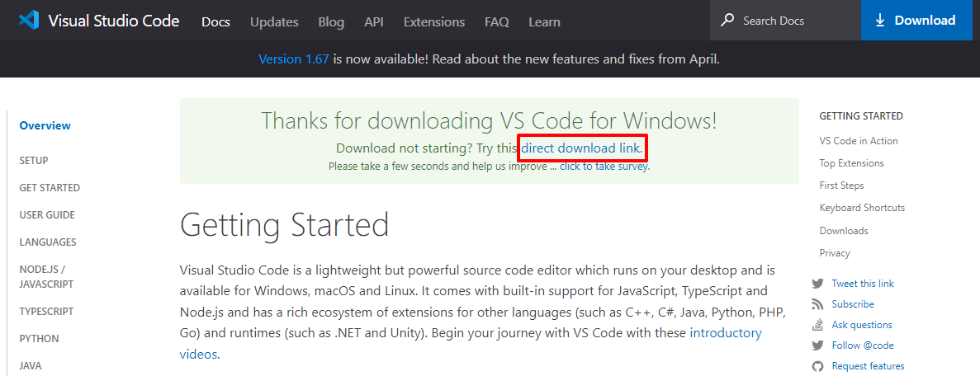Open the introductory videos link
Viewport: 980px width, 376px height.
click(471, 344)
